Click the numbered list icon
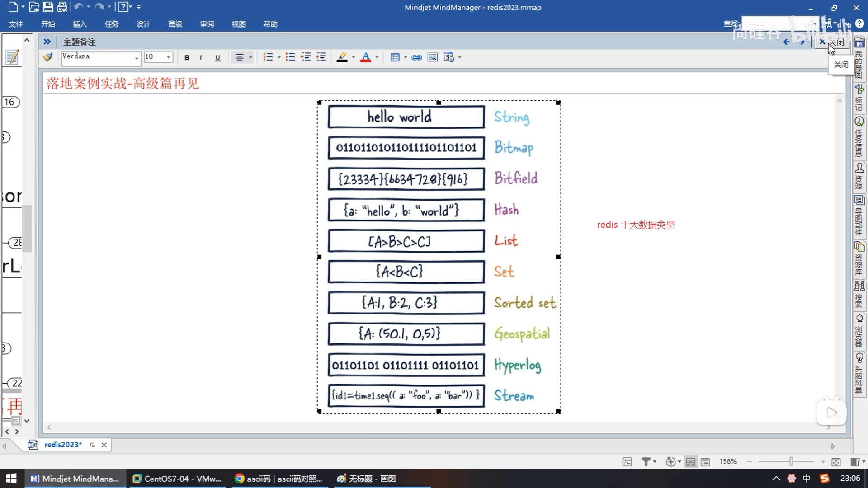The height and width of the screenshot is (488, 868). [x=268, y=57]
